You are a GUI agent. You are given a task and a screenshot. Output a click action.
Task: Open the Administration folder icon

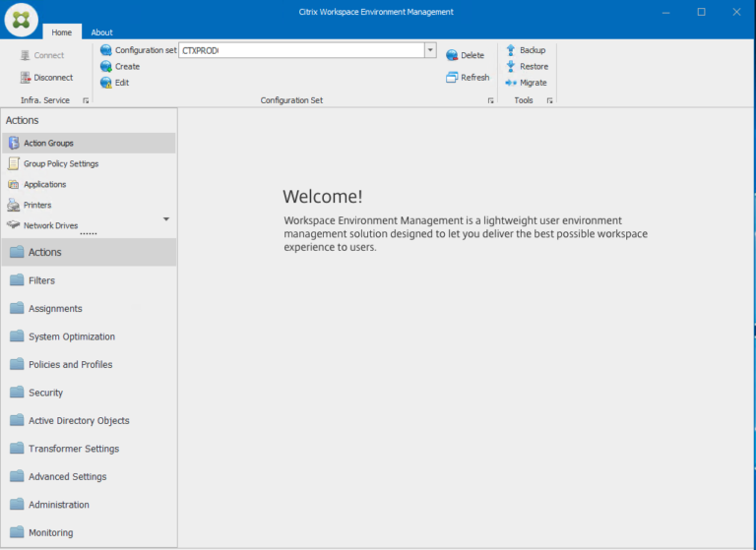17,504
